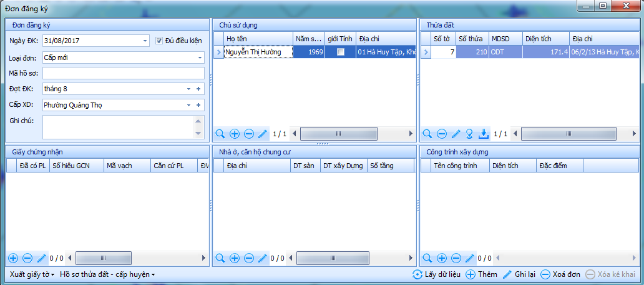Remove entry in Công trình xây dựng panel
This screenshot has height=285, width=644.
coord(456,258)
